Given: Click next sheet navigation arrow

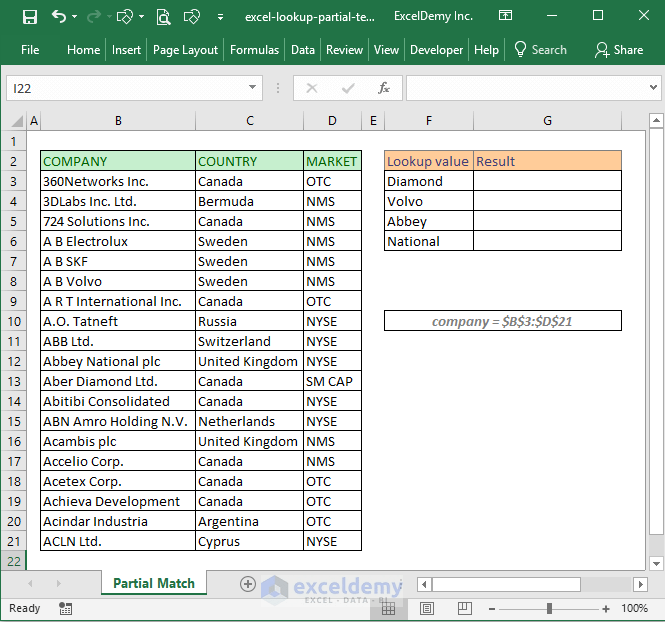Looking at the screenshot, I should point(59,584).
